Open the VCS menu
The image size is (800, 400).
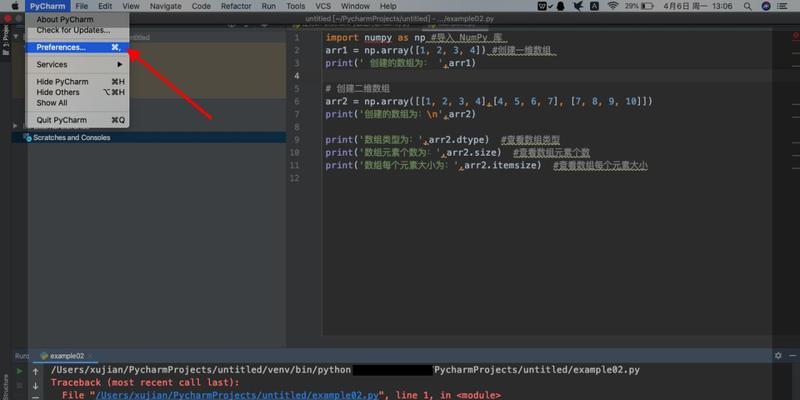click(x=322, y=6)
